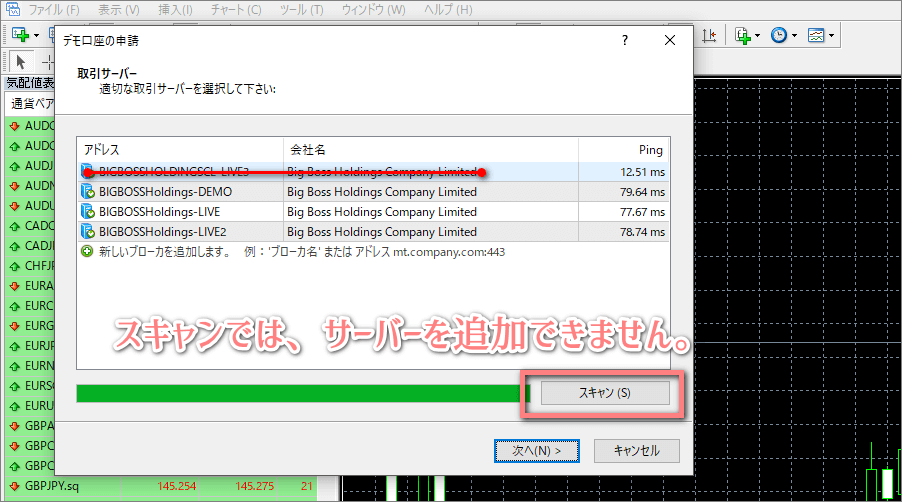The height and width of the screenshot is (502, 902).
Task: Click company name in the DEMO server row
Action: pyautogui.click(x=382, y=192)
